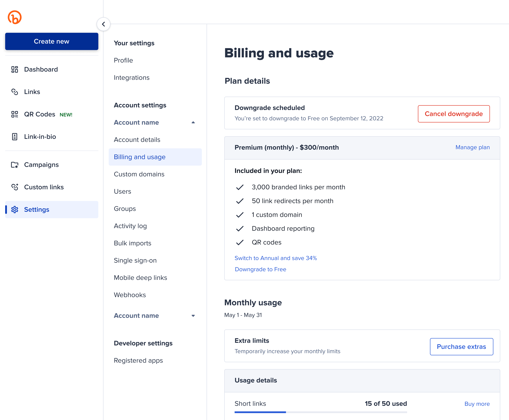The image size is (509, 420).
Task: Click the 'May 1 - May 31' date range
Action: (243, 315)
